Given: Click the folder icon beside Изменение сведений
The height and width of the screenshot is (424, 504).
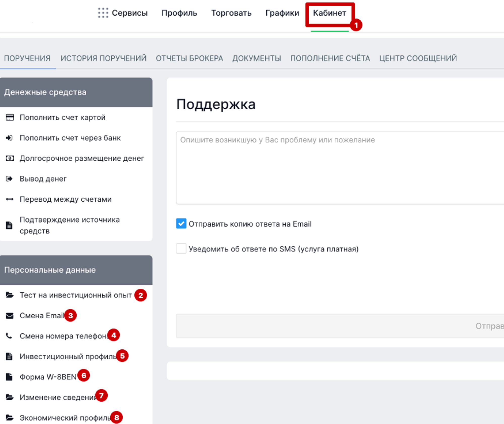Looking at the screenshot, I should pyautogui.click(x=10, y=397).
